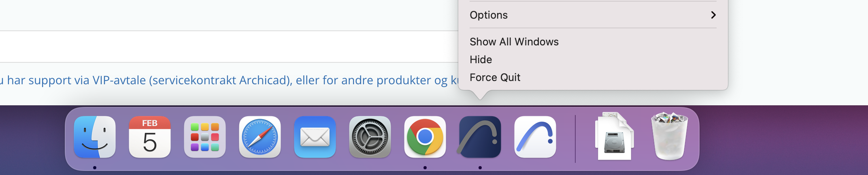The width and height of the screenshot is (868, 175).
Task: Click the chevron arrow next to Options
Action: [x=713, y=15]
